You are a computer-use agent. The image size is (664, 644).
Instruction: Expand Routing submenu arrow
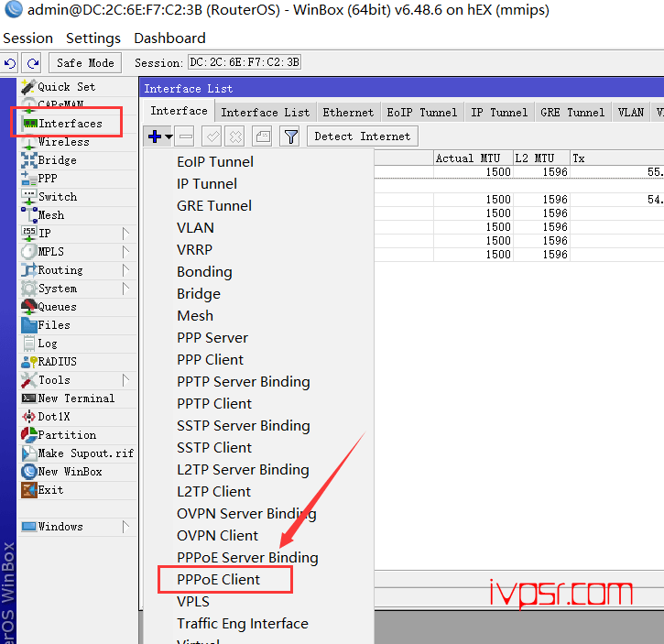click(125, 270)
